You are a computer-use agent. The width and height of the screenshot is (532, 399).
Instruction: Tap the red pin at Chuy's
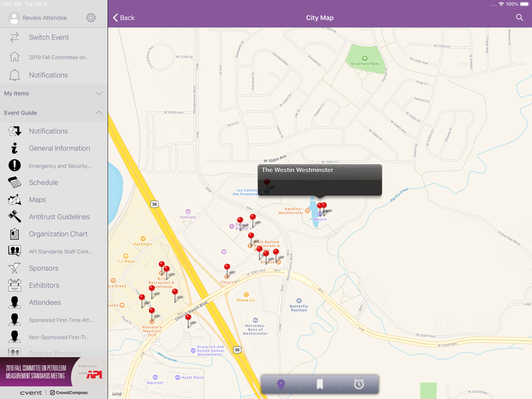coord(227,267)
